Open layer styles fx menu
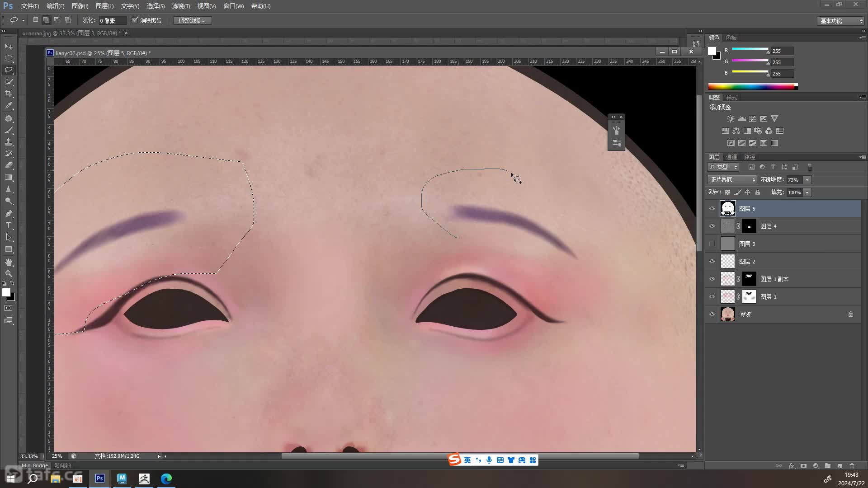 [x=792, y=466]
